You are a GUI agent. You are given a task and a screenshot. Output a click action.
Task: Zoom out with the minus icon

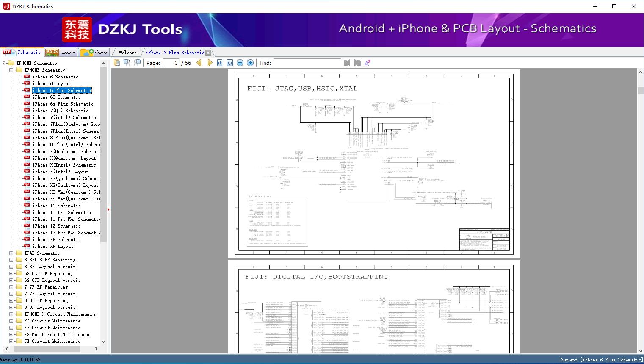click(240, 63)
